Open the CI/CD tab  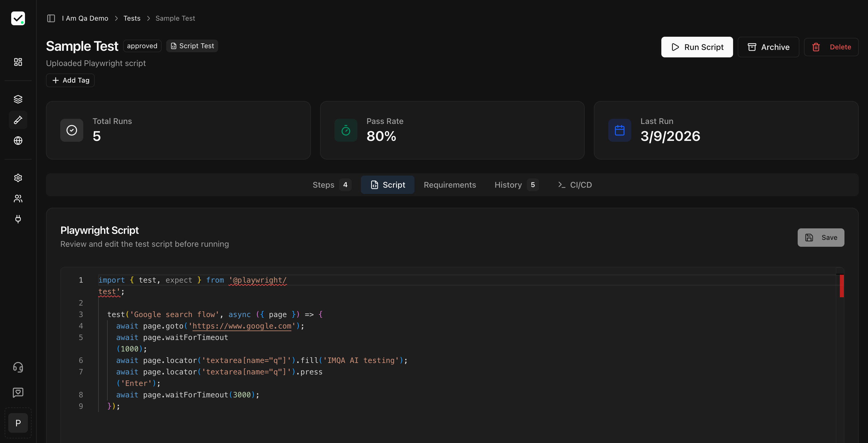575,184
